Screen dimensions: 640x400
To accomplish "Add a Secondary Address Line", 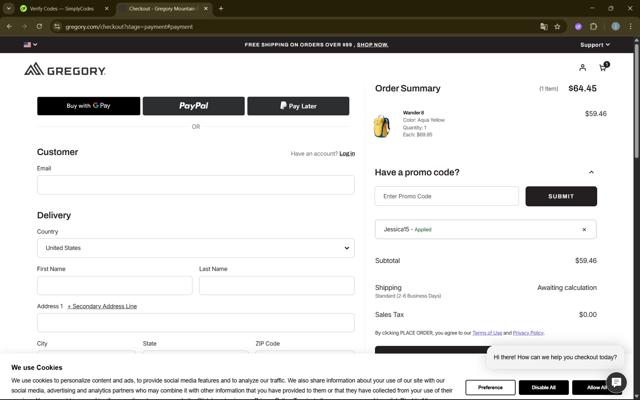I will pyautogui.click(x=102, y=306).
